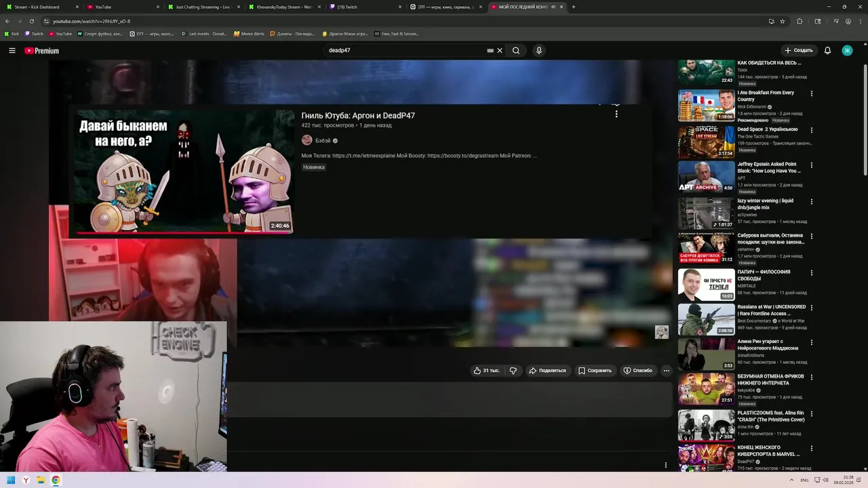
Task: Start voice search with the microphone
Action: [x=539, y=50]
